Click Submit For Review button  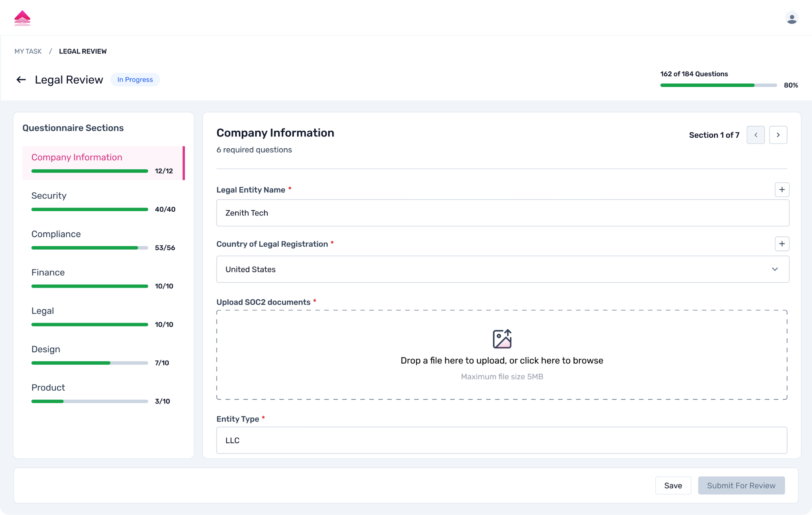[x=741, y=485]
